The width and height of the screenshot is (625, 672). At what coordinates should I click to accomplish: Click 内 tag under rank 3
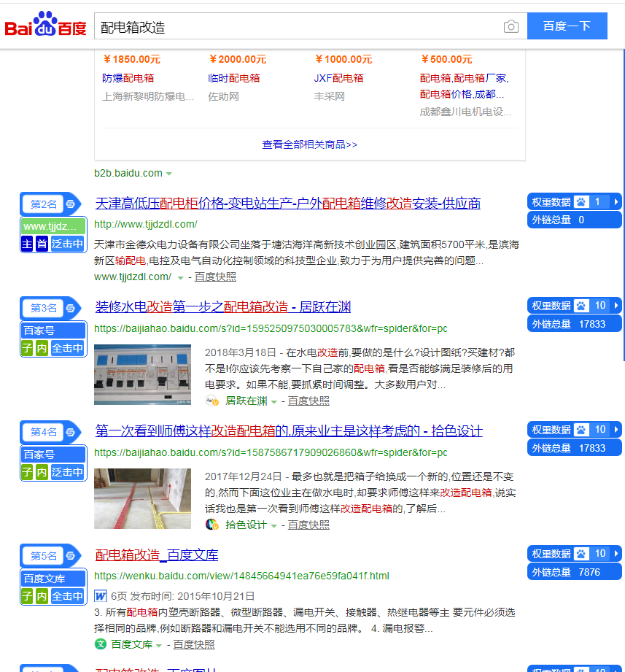42,348
